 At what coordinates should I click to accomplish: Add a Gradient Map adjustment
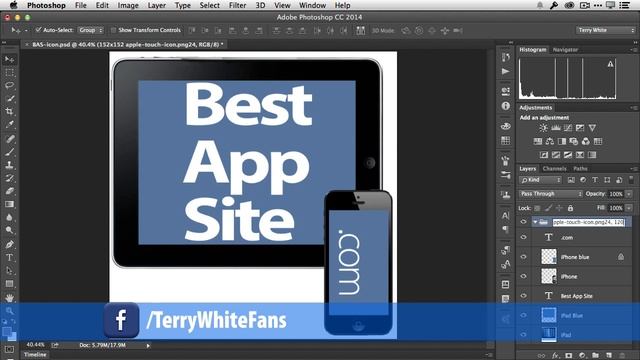point(580,155)
